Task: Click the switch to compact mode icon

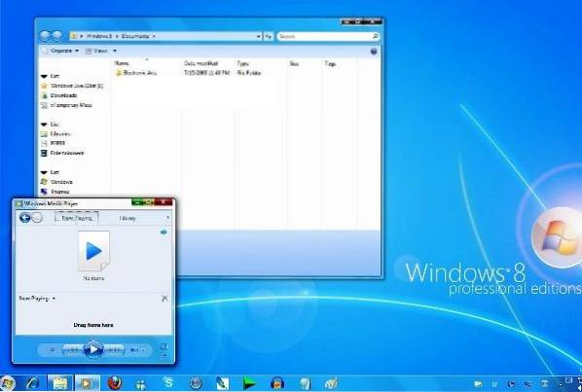Action: click(164, 357)
